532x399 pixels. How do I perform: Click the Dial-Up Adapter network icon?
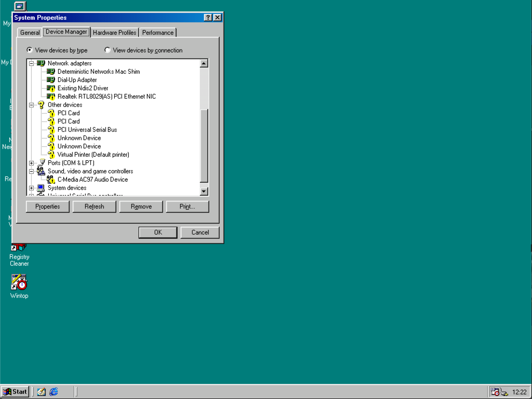click(x=51, y=80)
